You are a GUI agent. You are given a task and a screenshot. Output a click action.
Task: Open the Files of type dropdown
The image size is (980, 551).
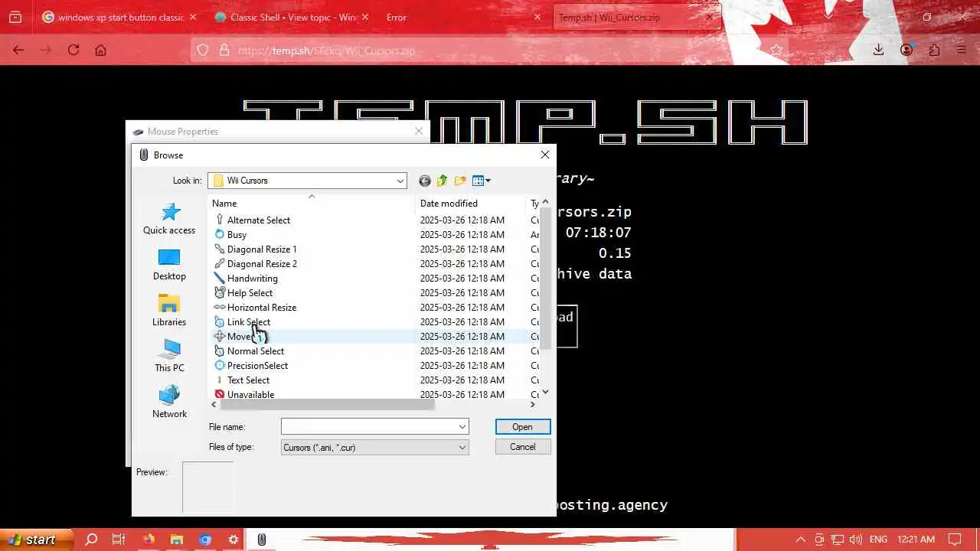coord(462,448)
